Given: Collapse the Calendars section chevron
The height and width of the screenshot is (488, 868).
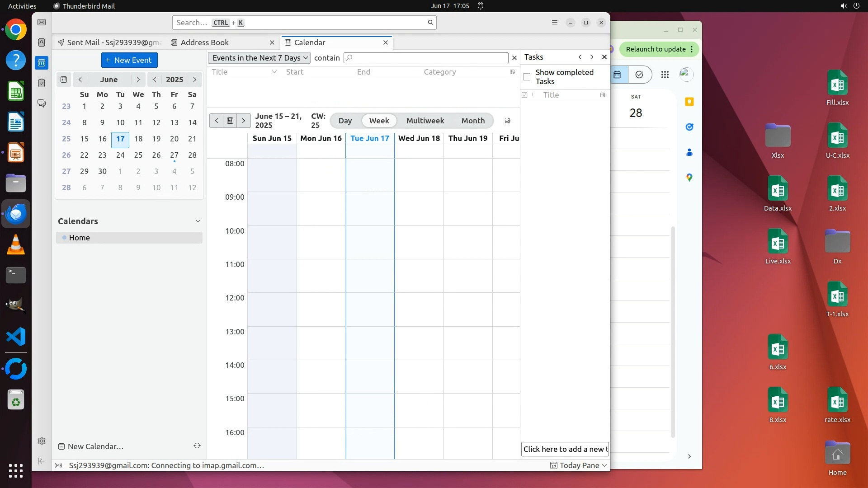Looking at the screenshot, I should (x=198, y=221).
